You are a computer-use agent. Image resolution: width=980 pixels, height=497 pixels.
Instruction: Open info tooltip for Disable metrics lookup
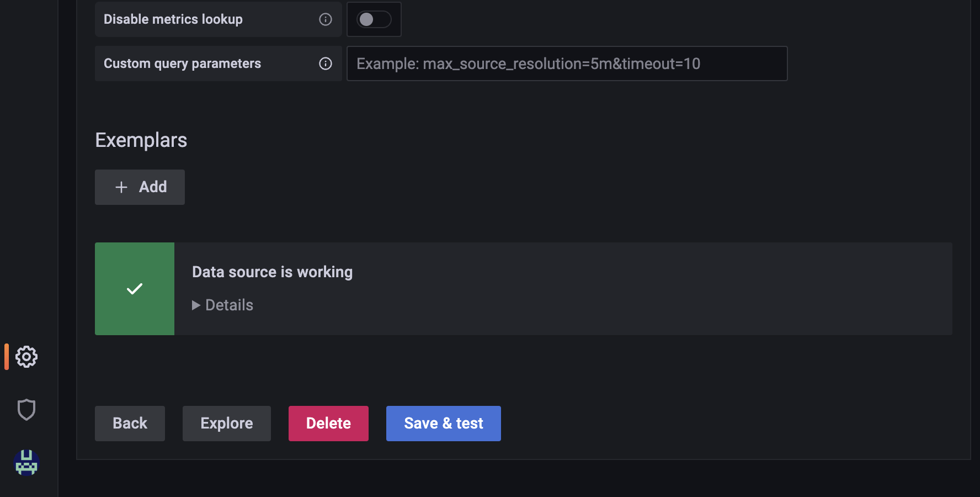coord(325,19)
